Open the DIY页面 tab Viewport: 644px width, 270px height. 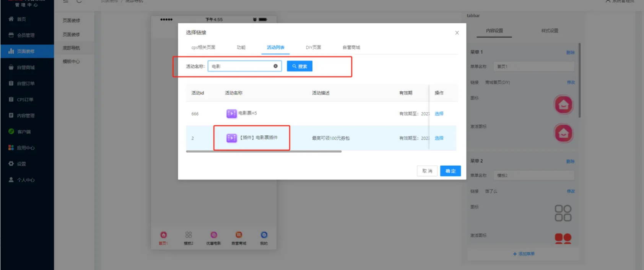pos(313,47)
